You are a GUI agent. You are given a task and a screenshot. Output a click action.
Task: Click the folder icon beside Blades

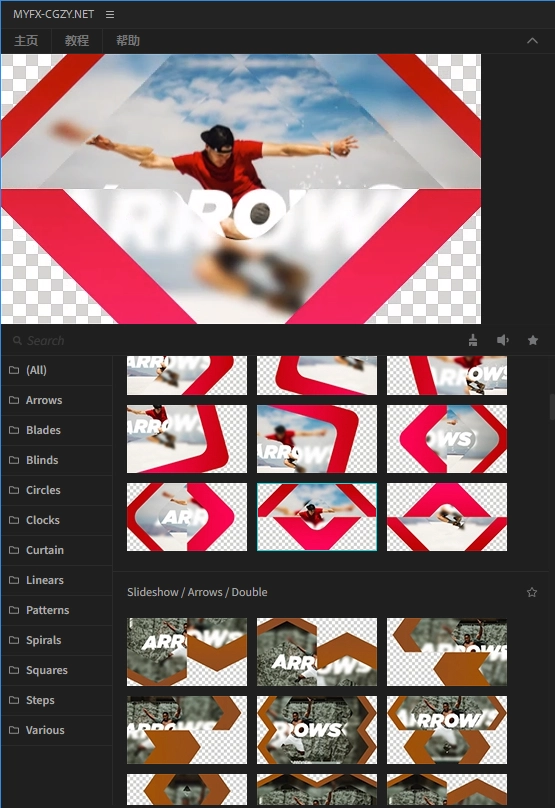pyautogui.click(x=14, y=430)
